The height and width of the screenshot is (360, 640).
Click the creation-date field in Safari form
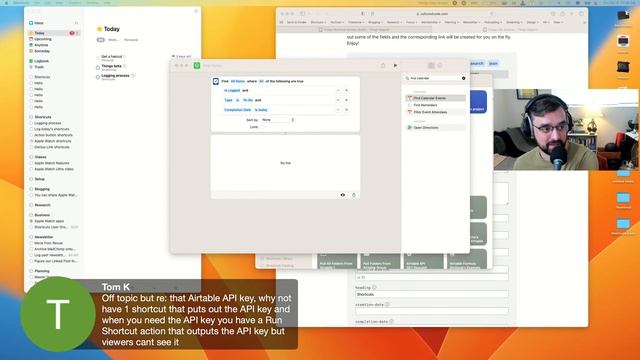point(432,311)
